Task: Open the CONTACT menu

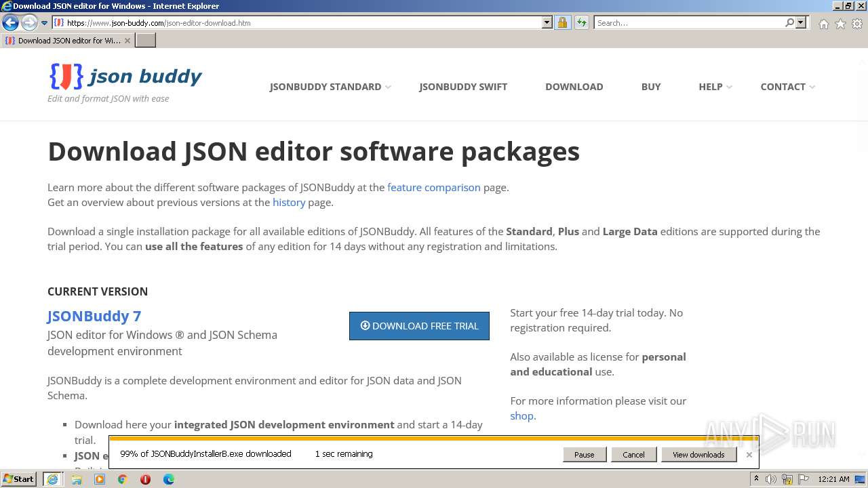Action: click(x=783, y=87)
